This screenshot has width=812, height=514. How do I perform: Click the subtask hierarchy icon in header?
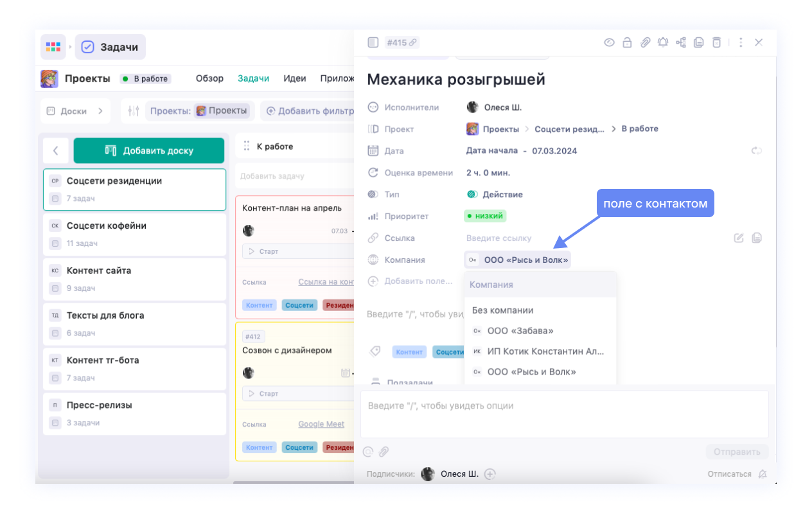681,42
